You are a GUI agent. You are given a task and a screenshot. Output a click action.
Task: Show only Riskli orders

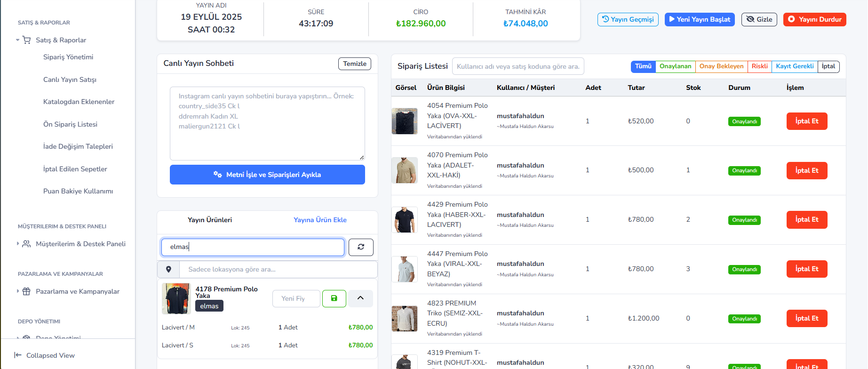[x=759, y=66]
